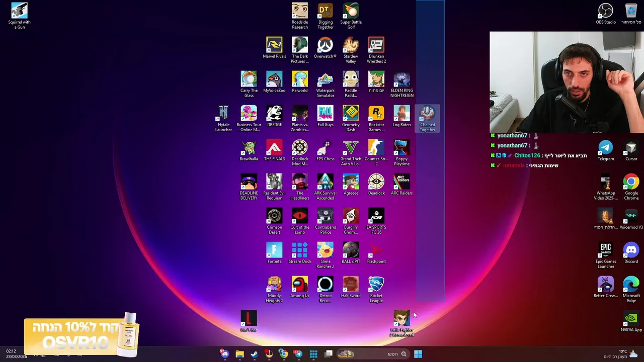The image size is (644, 362).
Task: Launch Among Us from the desktop
Action: (x=300, y=287)
